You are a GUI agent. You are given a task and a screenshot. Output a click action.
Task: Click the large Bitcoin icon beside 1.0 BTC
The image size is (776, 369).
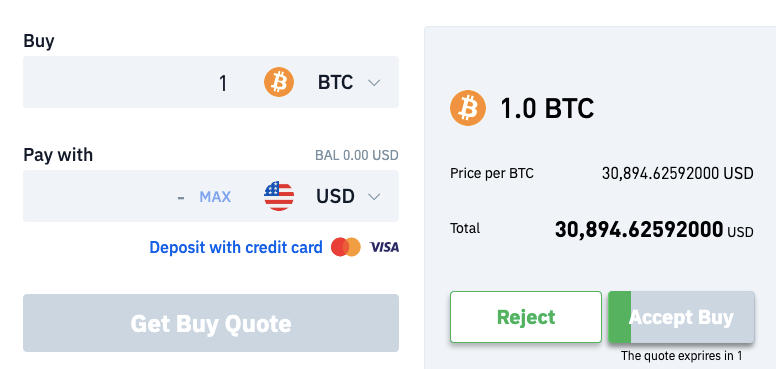click(468, 108)
